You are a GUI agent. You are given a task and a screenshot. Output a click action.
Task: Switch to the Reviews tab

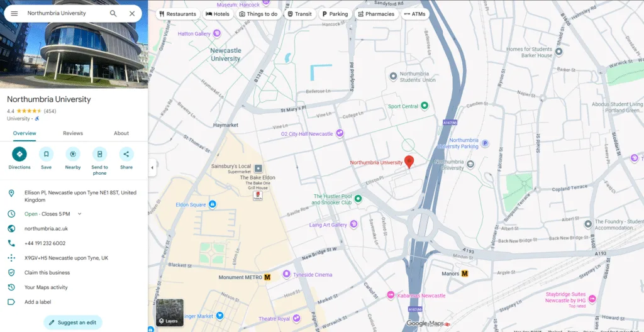[73, 133]
